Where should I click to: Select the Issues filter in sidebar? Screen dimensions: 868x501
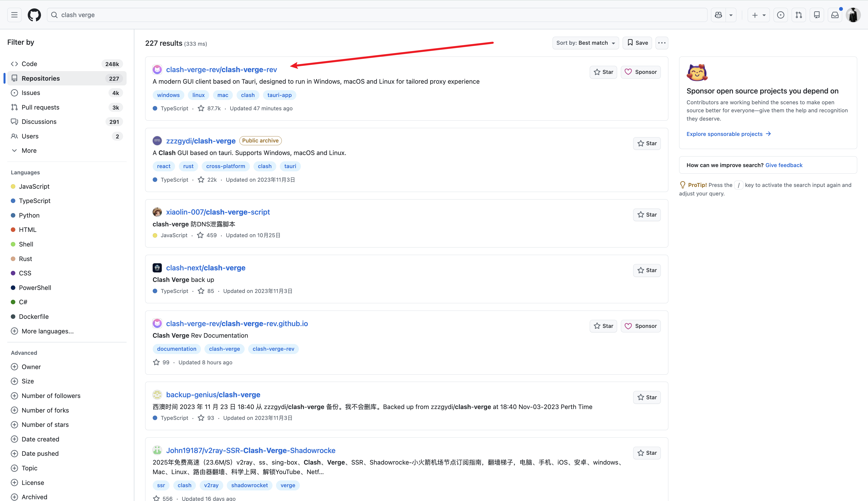(31, 92)
